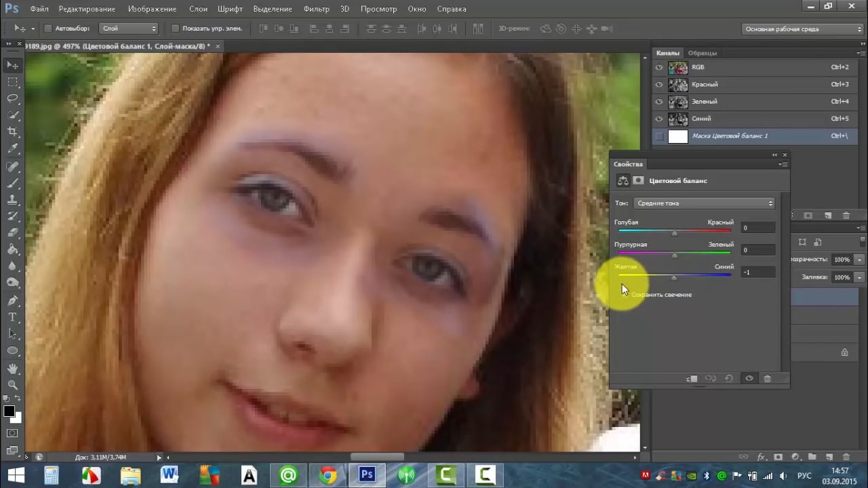This screenshot has height=488, width=868.
Task: Open the Слои menu
Action: point(198,9)
